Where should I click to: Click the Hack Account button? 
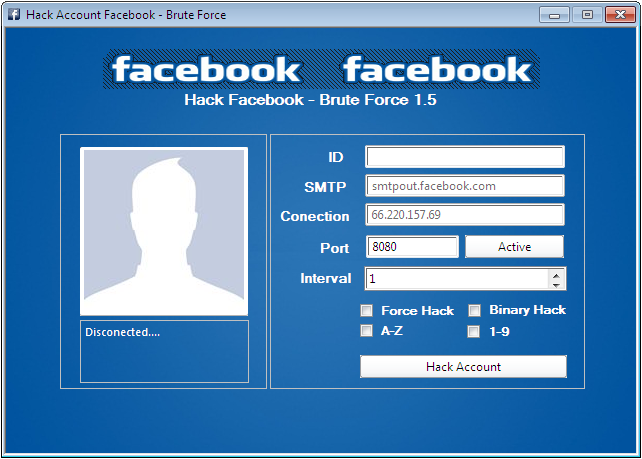pos(463,366)
